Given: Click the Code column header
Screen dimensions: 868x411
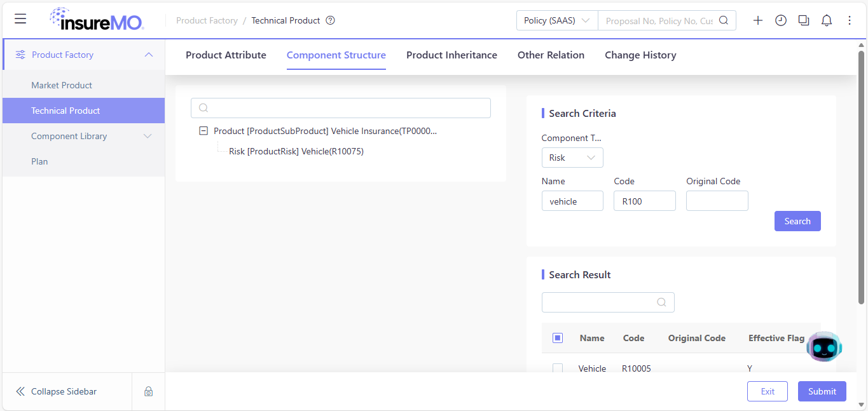Looking at the screenshot, I should pos(633,338).
